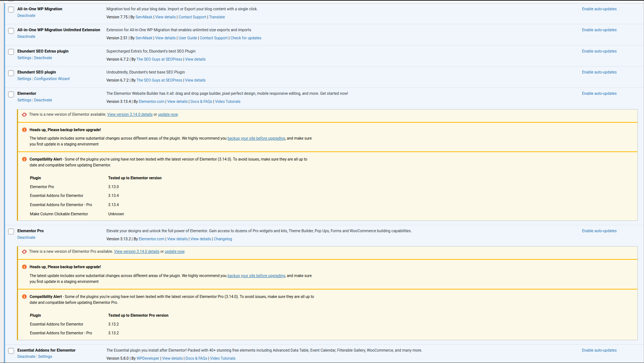Enable auto-updates for Elementor
644x363 pixels.
[x=599, y=94]
